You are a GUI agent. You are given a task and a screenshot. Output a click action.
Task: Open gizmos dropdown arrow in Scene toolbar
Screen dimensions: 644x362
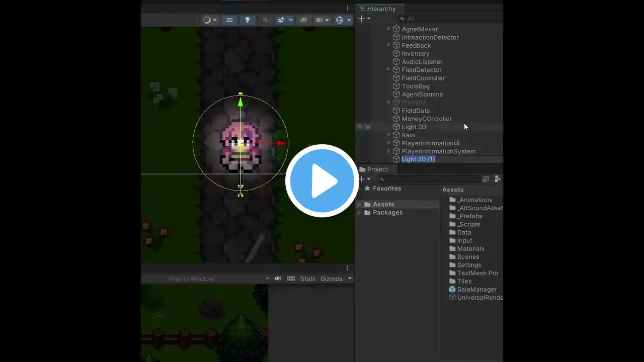349,20
